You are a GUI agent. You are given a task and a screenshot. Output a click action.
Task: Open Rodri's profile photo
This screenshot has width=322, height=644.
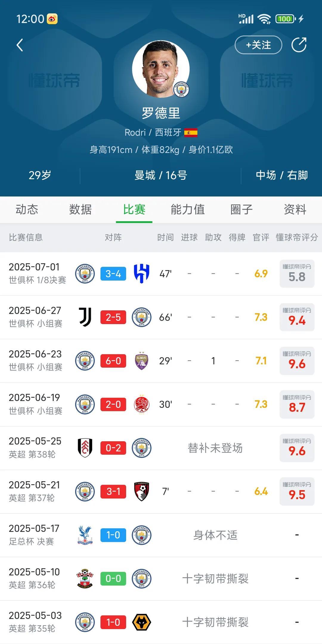[x=161, y=69]
